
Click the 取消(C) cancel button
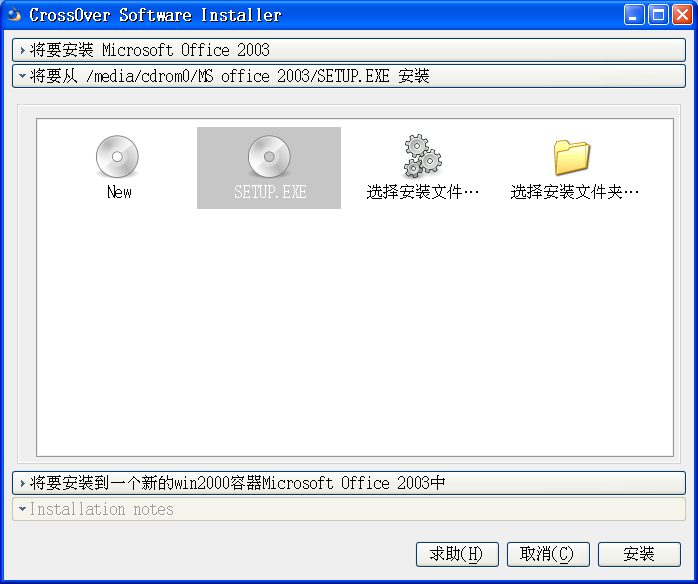point(548,554)
